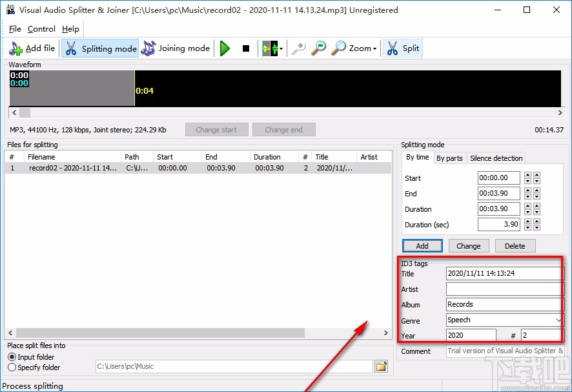Switch to the Silence detection tab

[496, 158]
